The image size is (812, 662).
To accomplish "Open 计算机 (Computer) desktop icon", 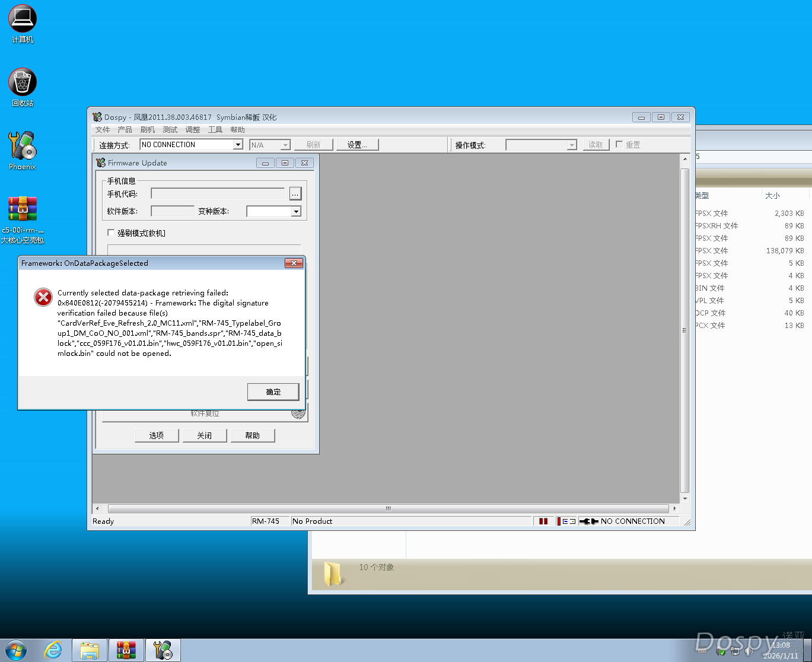I will (x=21, y=18).
